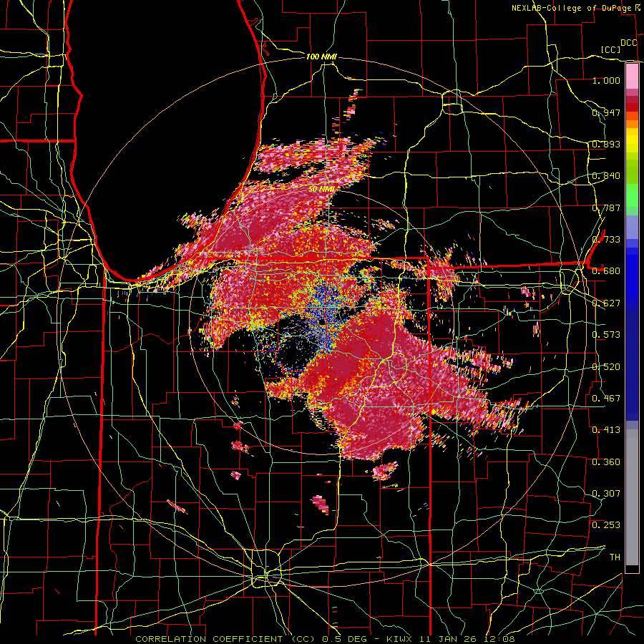Select the 0.360 legend value
The width and height of the screenshot is (644, 644).
tap(606, 462)
